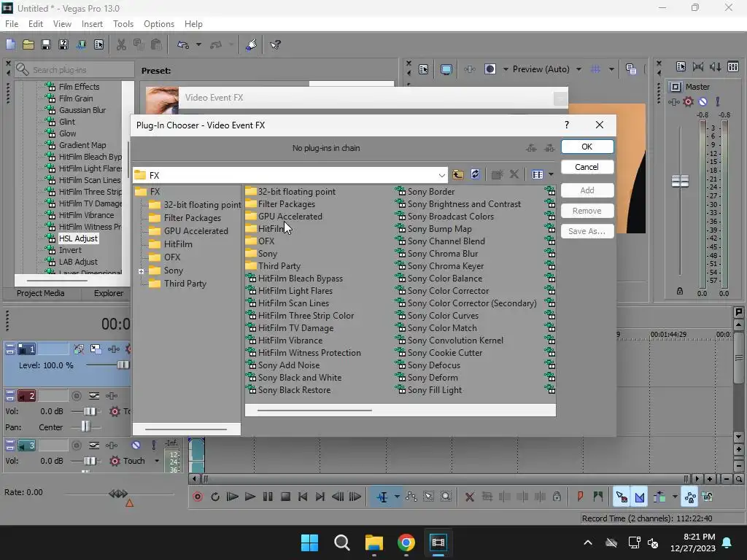This screenshot has height=560, width=747.
Task: Open Normal Edit tool dropdown arrow
Action: pyautogui.click(x=397, y=497)
